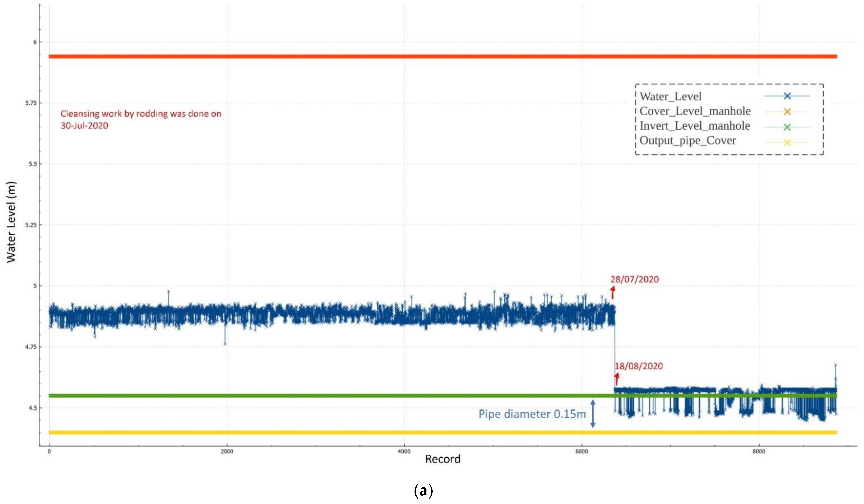Click the 4000 tick on the Record axis

coord(404,452)
